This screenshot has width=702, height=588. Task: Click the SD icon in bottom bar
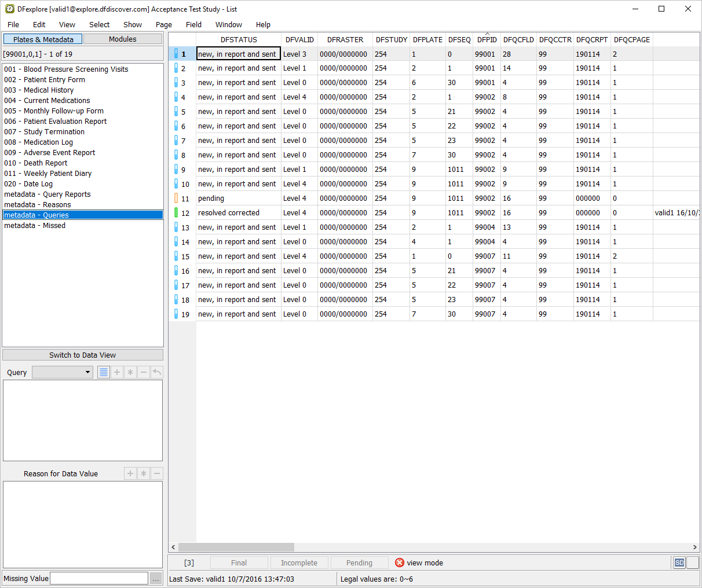679,563
